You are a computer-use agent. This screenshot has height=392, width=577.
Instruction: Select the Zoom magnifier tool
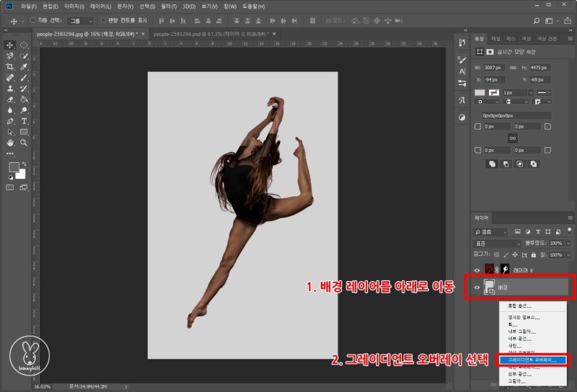tap(24, 143)
